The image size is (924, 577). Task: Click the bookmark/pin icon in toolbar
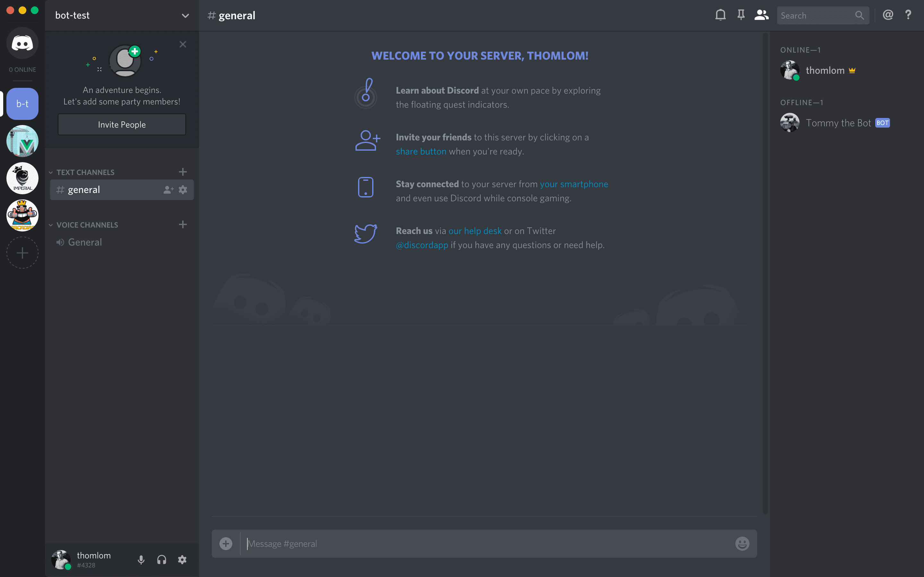tap(740, 15)
